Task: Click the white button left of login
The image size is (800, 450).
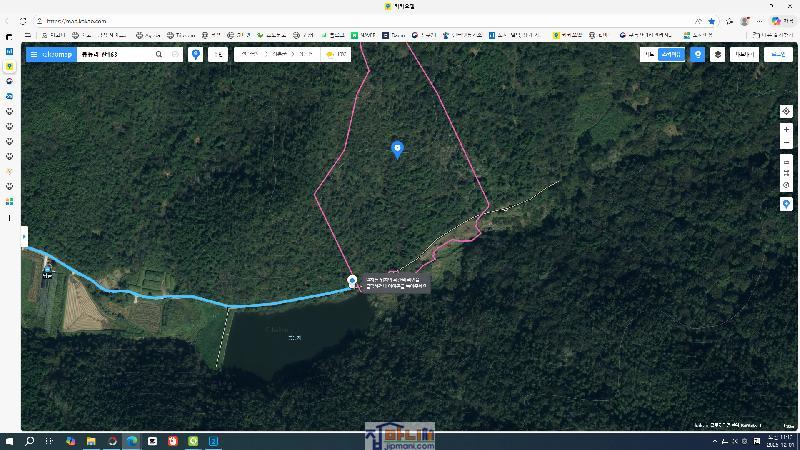Action: click(x=744, y=55)
